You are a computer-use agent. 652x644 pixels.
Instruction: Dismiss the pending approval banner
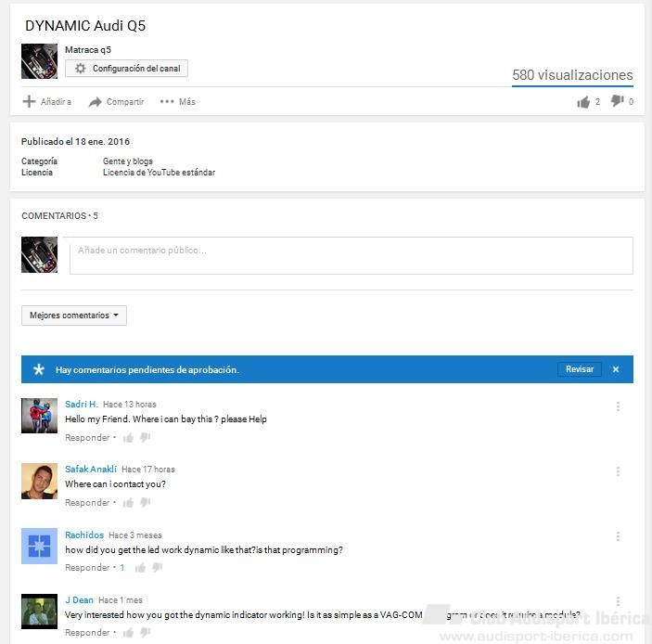click(616, 369)
